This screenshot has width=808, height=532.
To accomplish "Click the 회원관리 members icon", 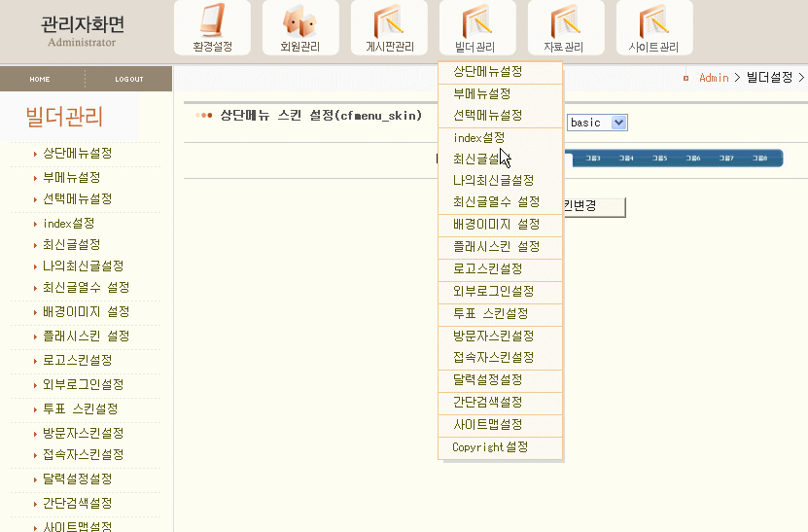I will click(300, 27).
